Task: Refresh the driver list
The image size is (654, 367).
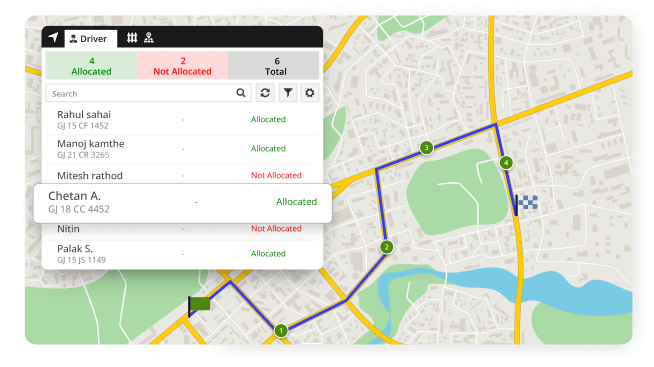Action: [x=265, y=93]
